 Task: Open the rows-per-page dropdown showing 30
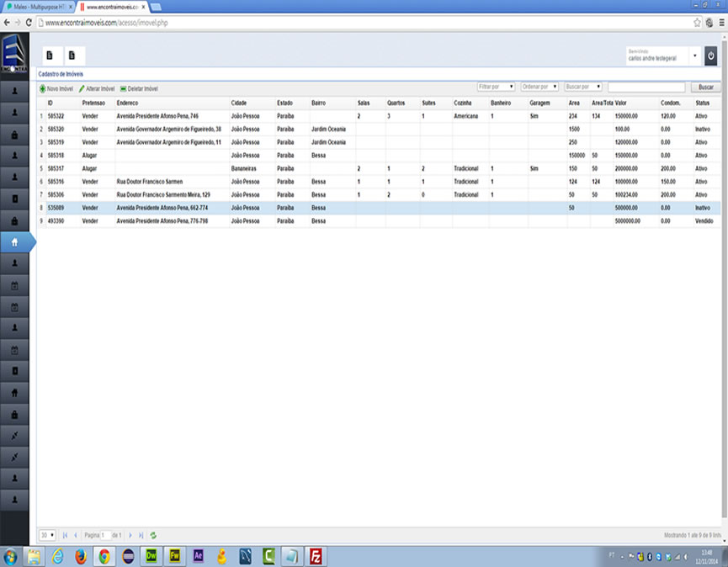47,535
